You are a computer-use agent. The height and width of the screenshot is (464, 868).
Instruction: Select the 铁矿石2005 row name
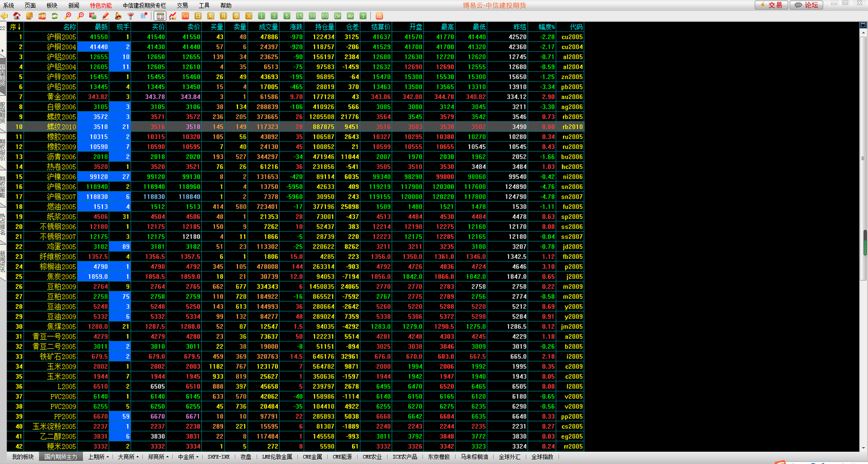tap(58, 357)
